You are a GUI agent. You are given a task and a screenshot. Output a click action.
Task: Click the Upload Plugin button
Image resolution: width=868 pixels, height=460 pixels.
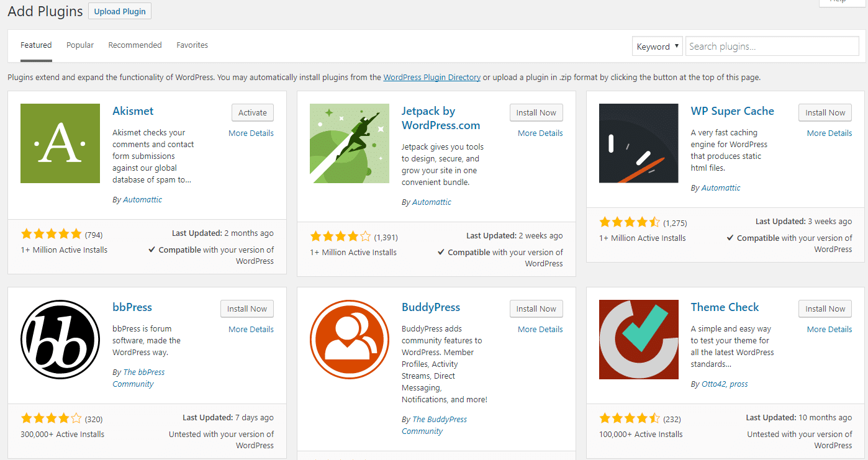119,11
